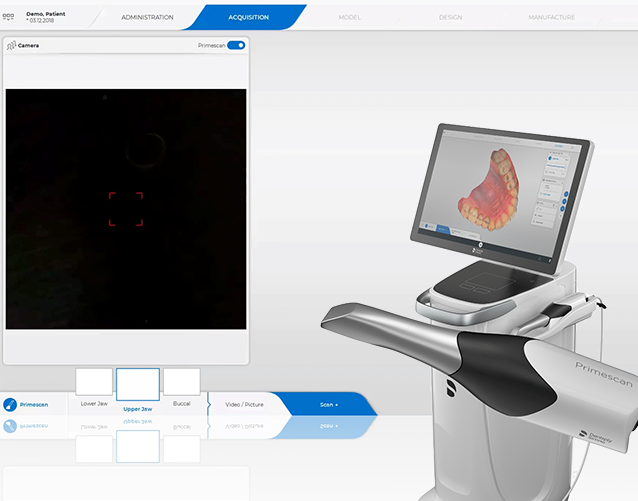Click the Upper Jaw label
638x501 pixels.
pos(138,409)
